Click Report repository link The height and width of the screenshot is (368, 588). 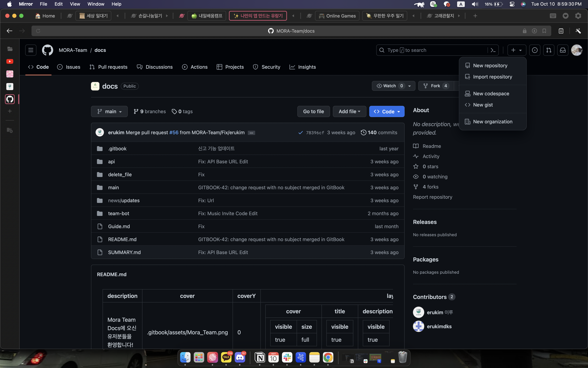tap(432, 197)
